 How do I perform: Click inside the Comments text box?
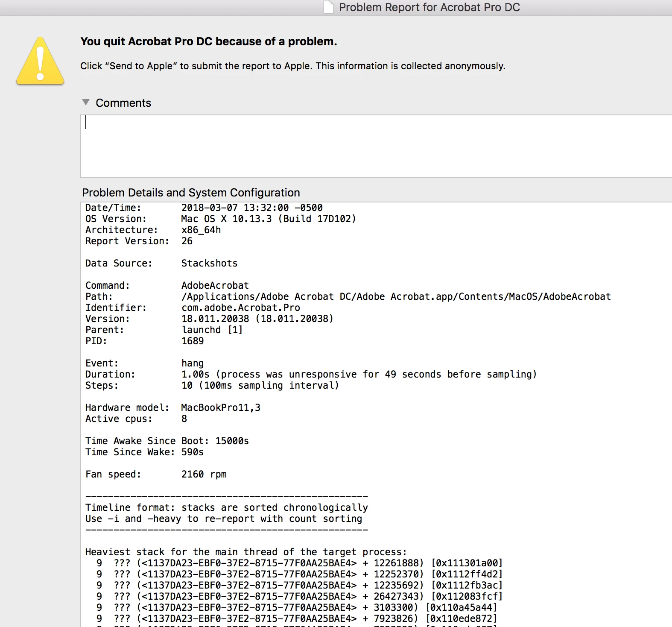point(376,146)
